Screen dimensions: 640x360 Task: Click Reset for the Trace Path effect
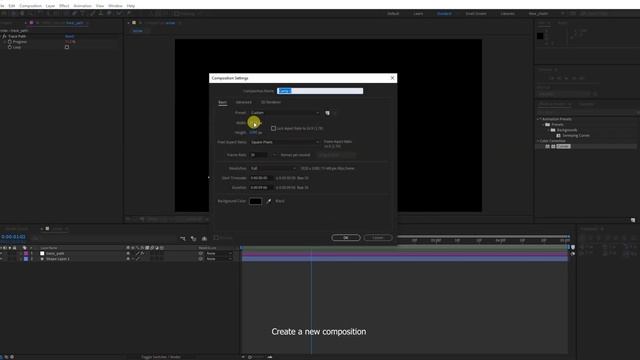tap(69, 36)
